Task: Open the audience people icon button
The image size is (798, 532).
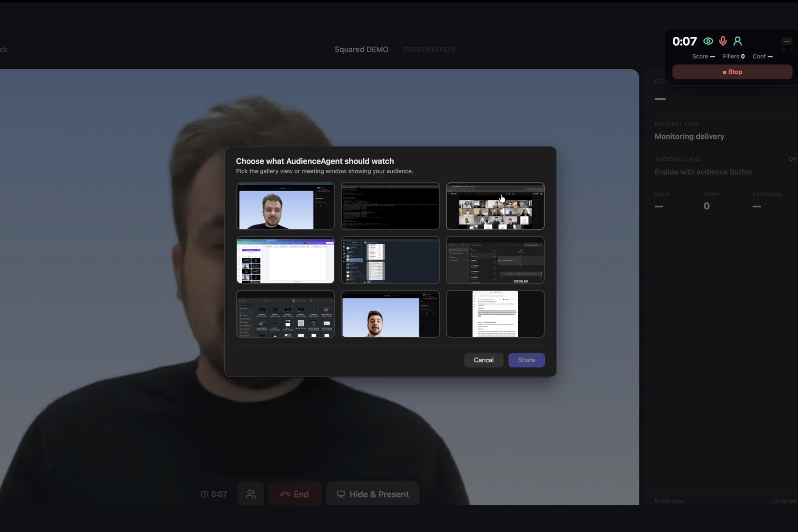Action: tap(251, 494)
